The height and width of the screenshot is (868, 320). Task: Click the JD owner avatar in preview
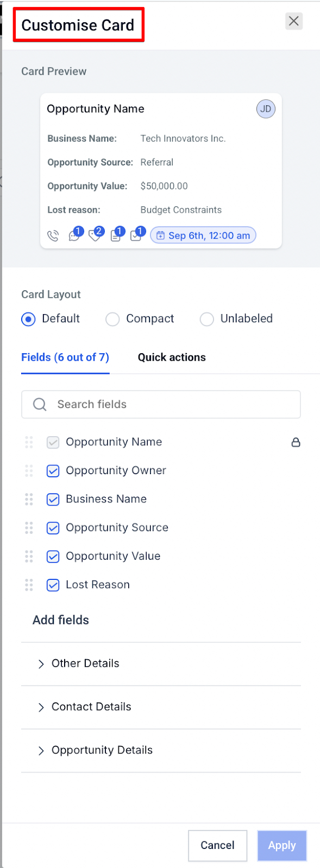266,109
